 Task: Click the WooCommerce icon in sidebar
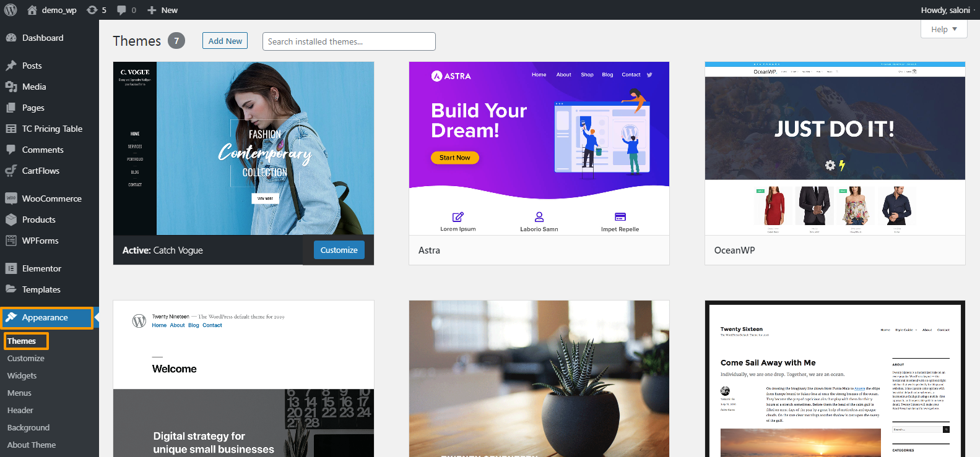pyautogui.click(x=11, y=199)
